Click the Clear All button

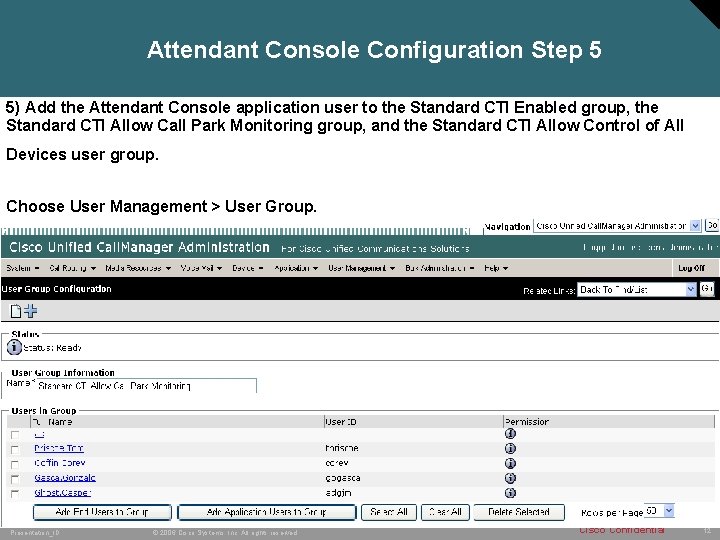(445, 512)
